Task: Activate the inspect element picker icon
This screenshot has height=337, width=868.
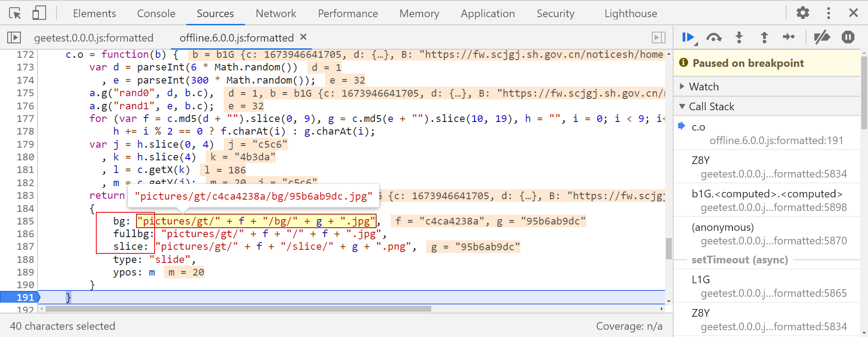Action: [x=15, y=13]
